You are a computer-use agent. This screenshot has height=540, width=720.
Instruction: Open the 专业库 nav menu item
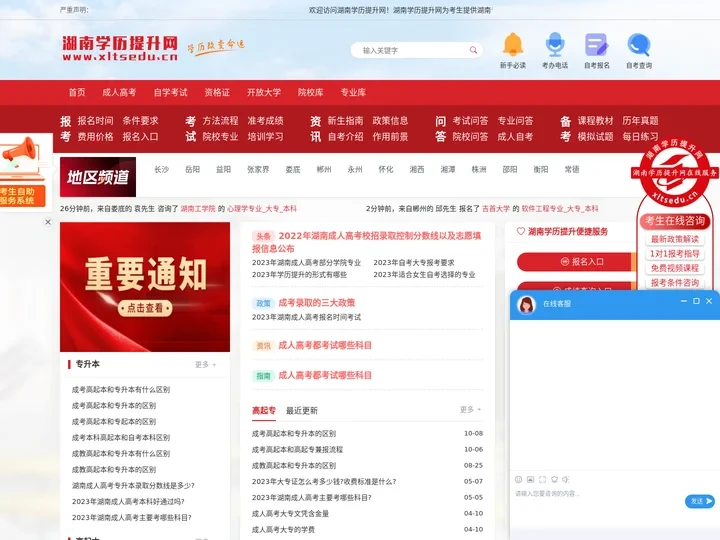(353, 92)
